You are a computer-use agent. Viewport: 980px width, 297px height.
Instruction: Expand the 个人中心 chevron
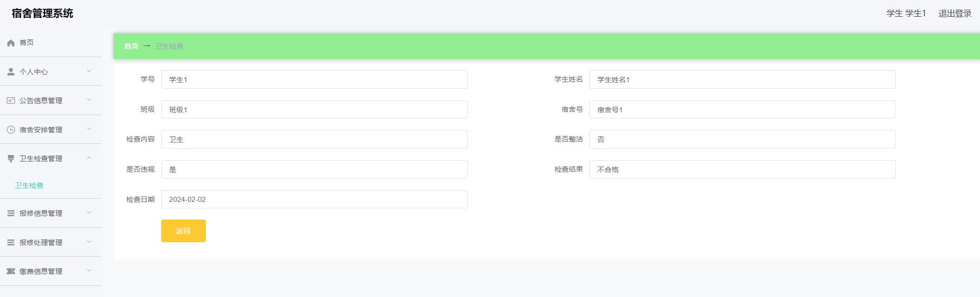point(89,71)
